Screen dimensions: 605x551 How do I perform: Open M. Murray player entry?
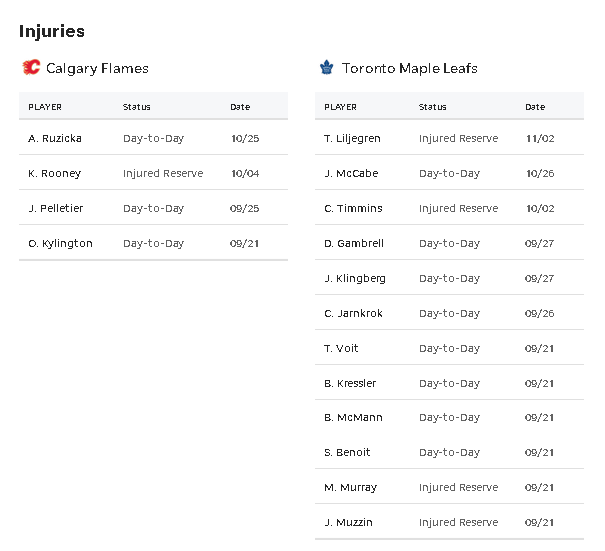(350, 488)
